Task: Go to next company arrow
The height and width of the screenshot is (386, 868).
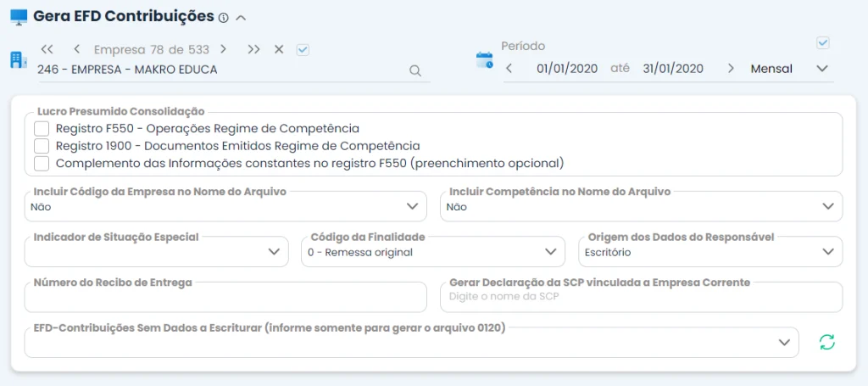Action: tap(223, 49)
